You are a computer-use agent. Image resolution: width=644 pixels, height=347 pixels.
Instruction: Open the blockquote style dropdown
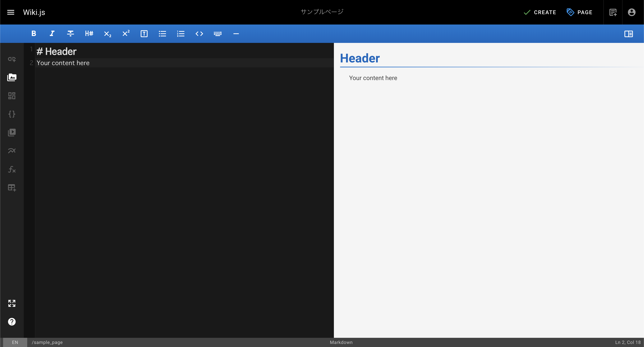coord(144,34)
